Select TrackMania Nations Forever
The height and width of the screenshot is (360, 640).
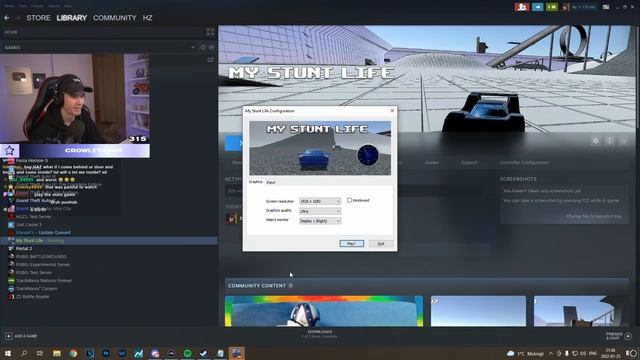(x=44, y=280)
